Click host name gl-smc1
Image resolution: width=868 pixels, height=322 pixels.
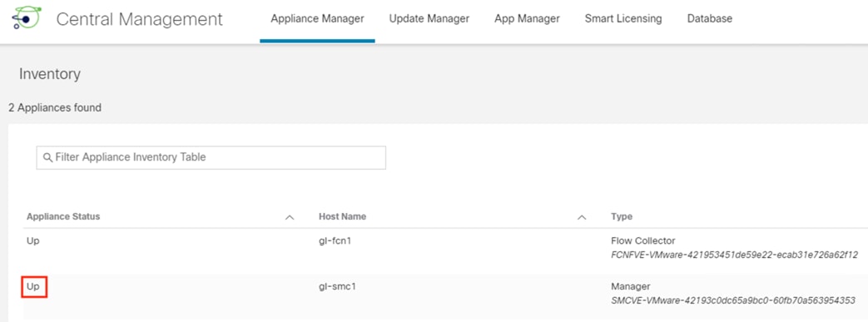[337, 286]
